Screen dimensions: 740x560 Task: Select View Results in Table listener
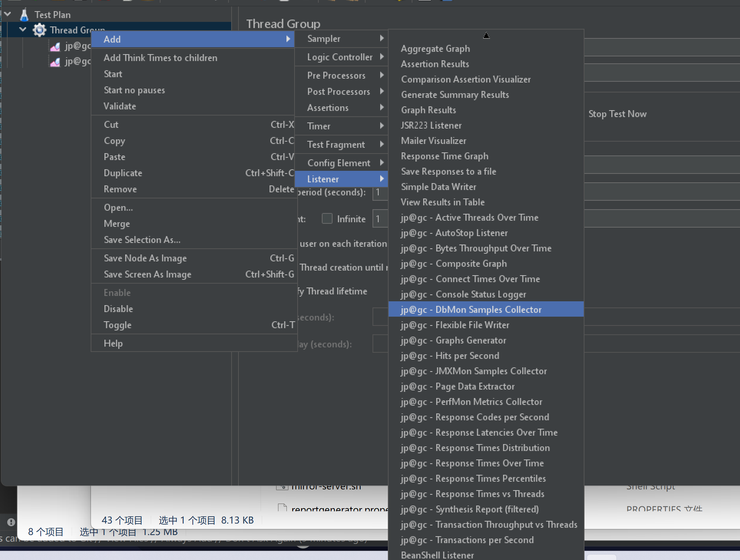coord(442,202)
